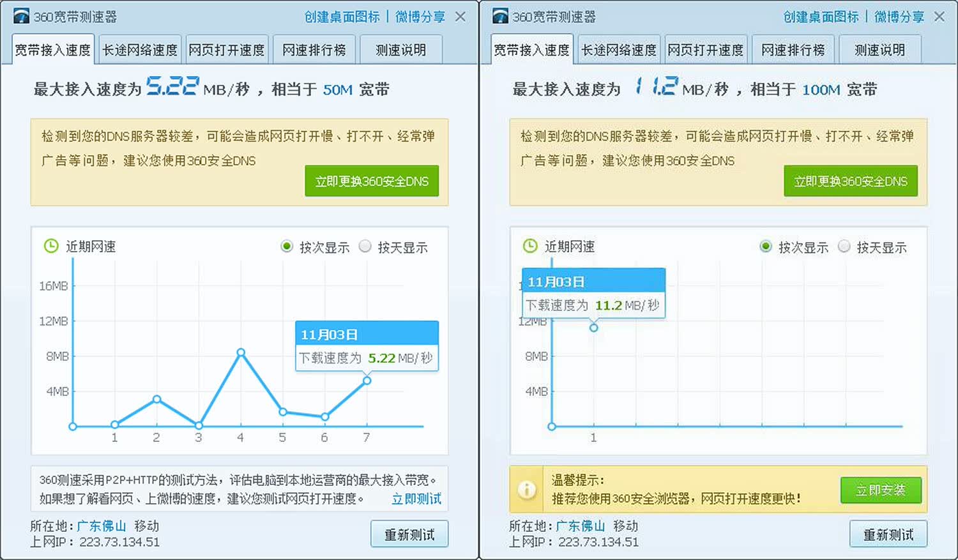Click 立即更换360安全DNS button in left window

[x=372, y=181]
